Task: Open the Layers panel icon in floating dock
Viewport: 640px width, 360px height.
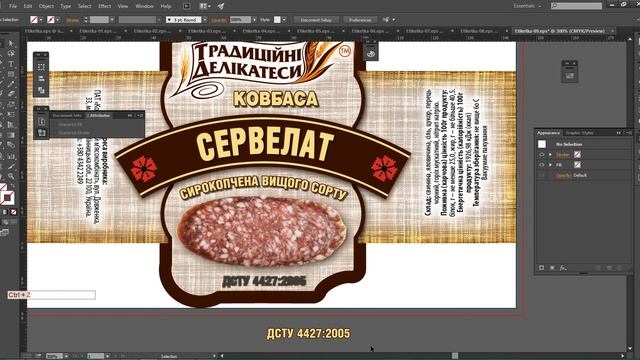Action: pyautogui.click(x=41, y=79)
